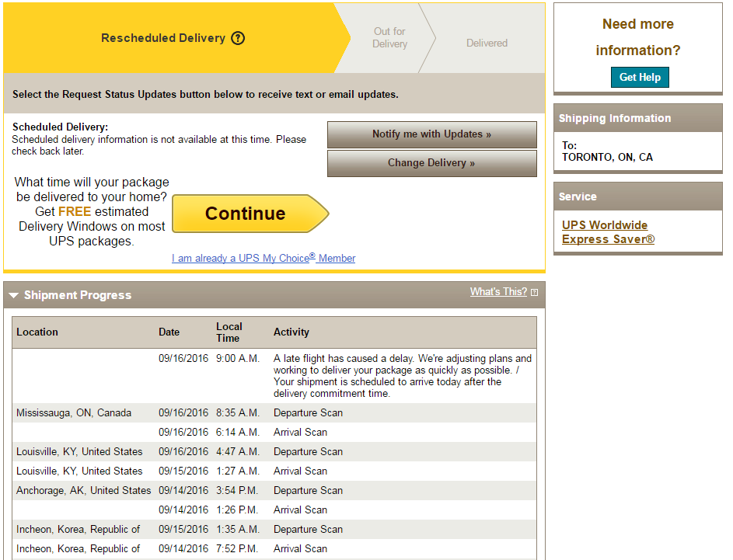Screen dimensions: 733x560
Task: Click the Date column header
Action: pos(169,332)
